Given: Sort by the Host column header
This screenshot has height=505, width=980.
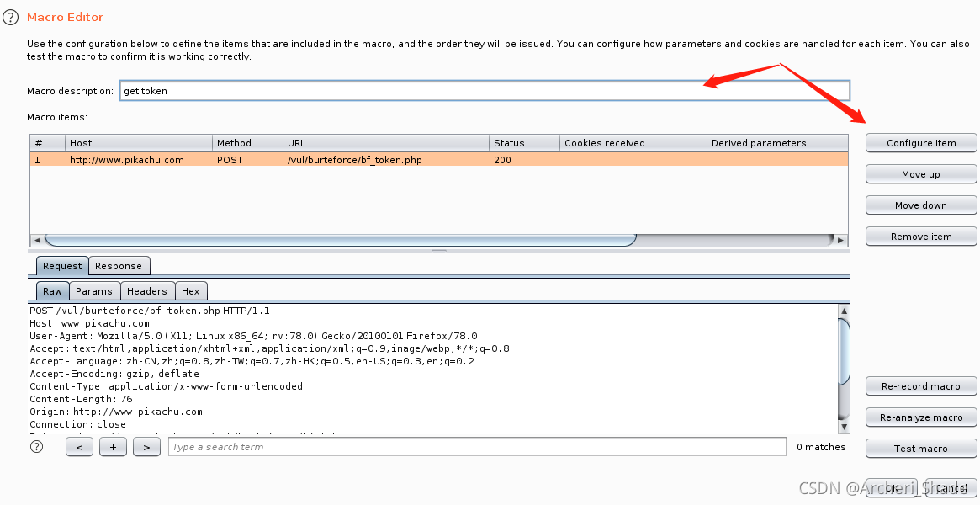Looking at the screenshot, I should click(x=139, y=143).
